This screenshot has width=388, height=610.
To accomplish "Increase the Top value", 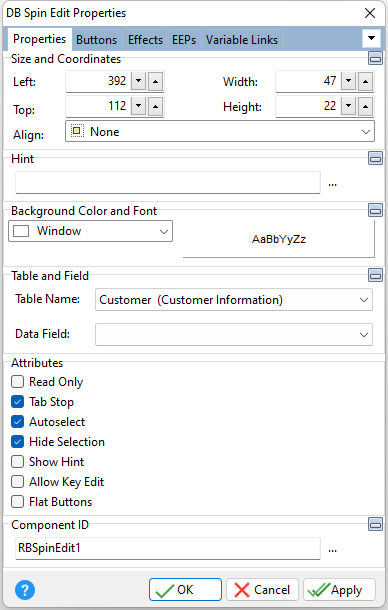I will [155, 106].
